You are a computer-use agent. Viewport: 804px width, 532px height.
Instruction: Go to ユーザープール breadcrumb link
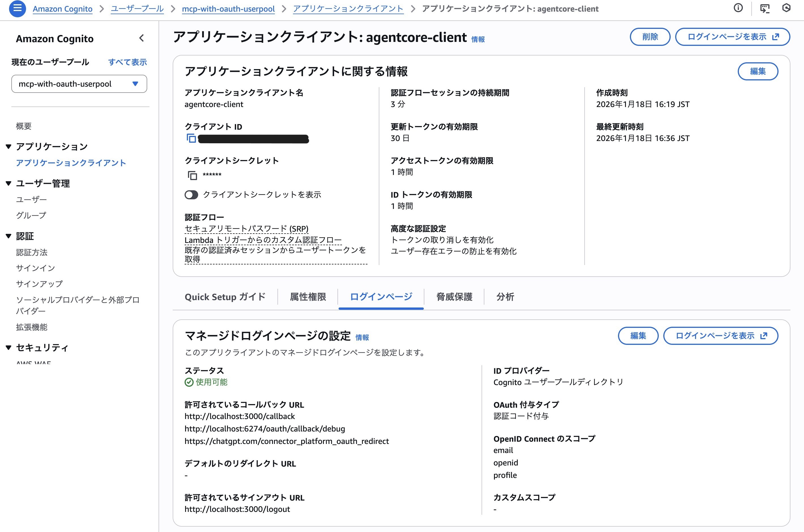(137, 9)
